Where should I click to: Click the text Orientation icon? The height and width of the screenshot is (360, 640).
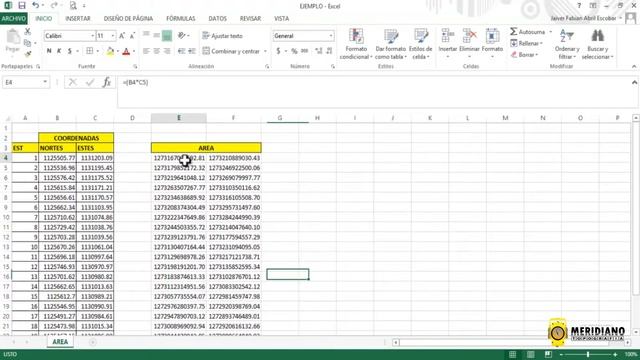point(182,36)
